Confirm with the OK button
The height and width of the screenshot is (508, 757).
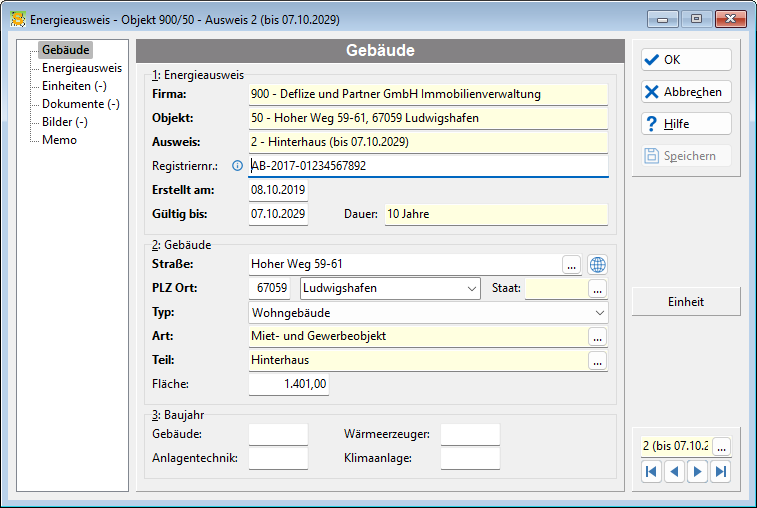(686, 60)
